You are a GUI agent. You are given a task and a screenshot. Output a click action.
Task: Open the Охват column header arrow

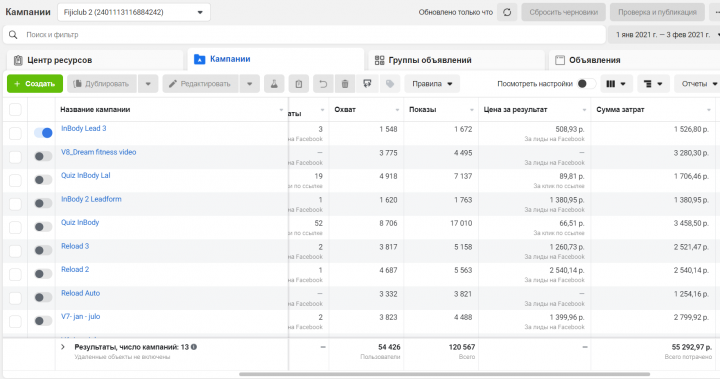click(x=397, y=110)
